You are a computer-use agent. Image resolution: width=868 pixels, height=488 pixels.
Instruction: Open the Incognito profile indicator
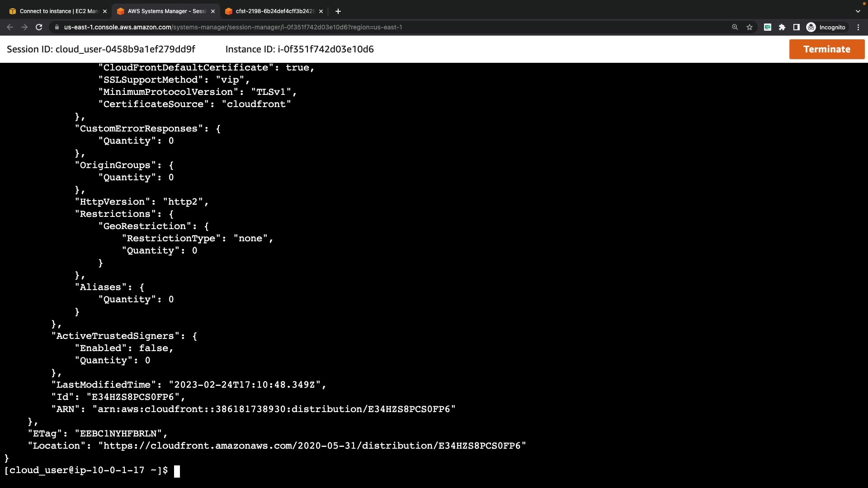click(x=826, y=27)
